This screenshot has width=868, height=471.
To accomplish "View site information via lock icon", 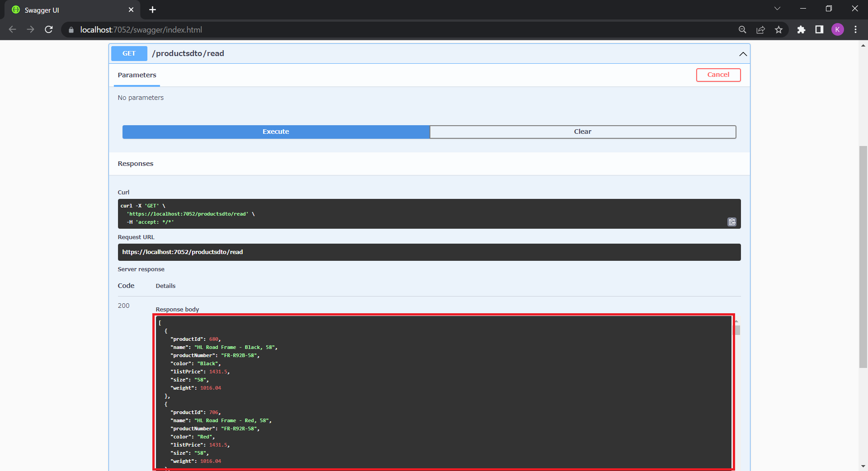I will [x=71, y=30].
